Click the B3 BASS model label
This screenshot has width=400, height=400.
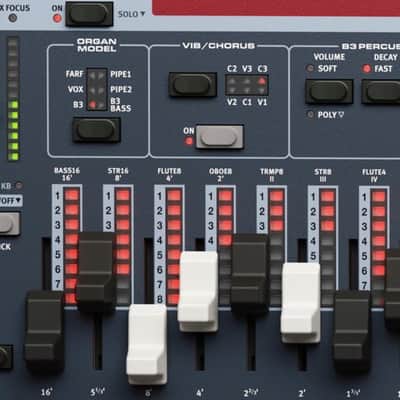point(120,105)
